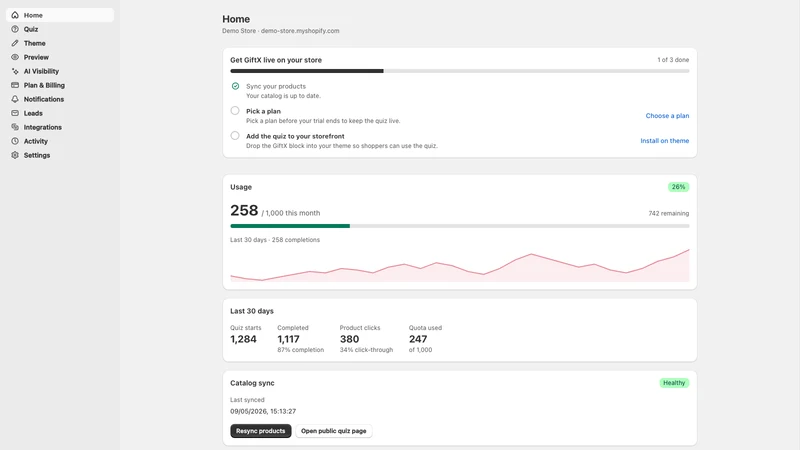This screenshot has height=450, width=800.
Task: Open Settings from sidebar
Action: (60, 155)
